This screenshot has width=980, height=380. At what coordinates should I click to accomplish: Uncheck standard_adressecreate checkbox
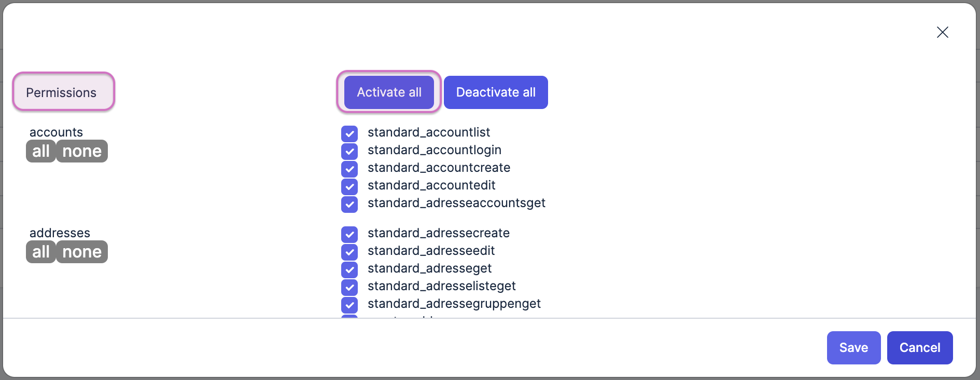[x=349, y=234]
